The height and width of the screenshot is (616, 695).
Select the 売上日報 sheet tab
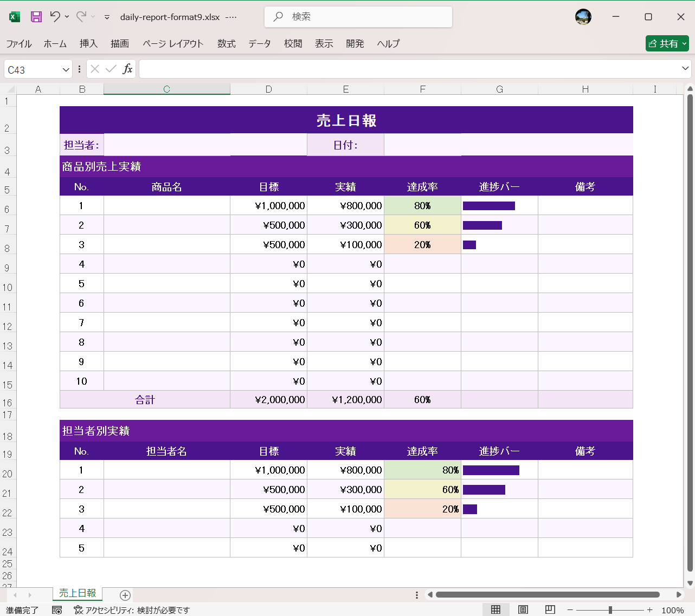[x=78, y=593]
